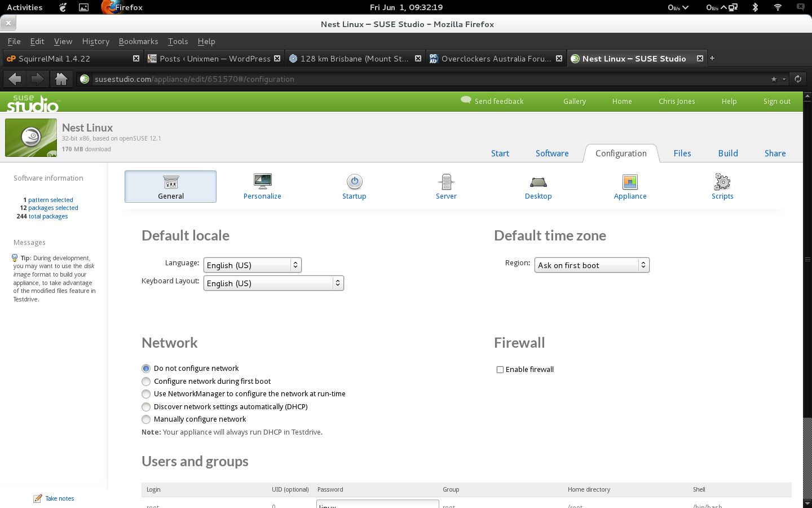The image size is (812, 508).
Task: Open the Appliance configuration section
Action: coord(630,186)
